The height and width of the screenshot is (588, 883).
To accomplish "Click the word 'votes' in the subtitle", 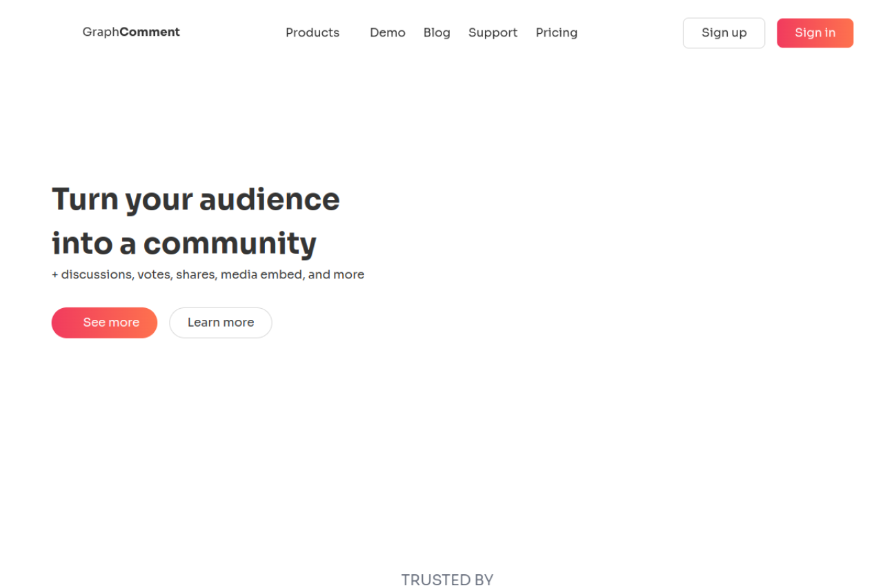I will click(x=153, y=274).
